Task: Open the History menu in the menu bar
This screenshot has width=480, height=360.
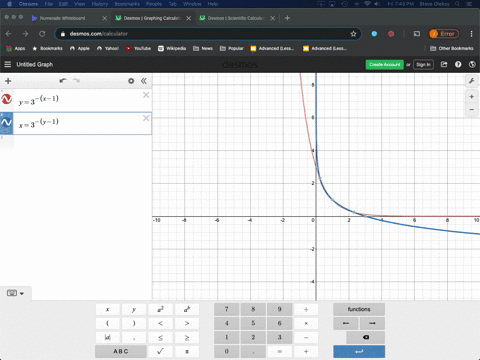Action: 100,4
